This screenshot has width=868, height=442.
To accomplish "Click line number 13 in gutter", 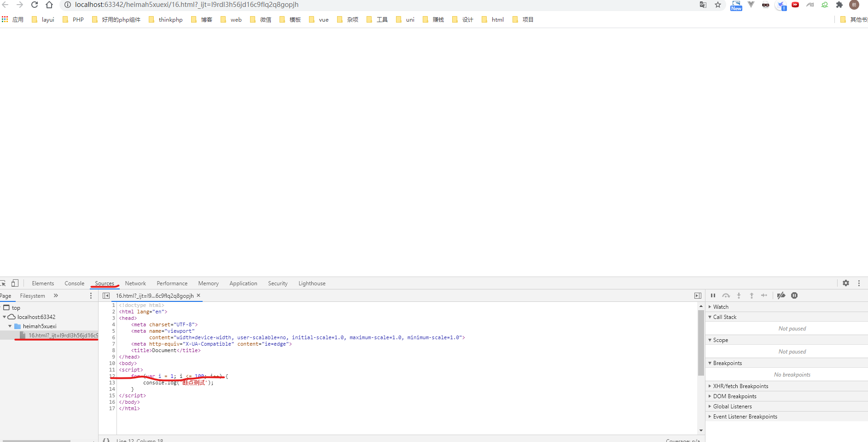I will pos(112,383).
